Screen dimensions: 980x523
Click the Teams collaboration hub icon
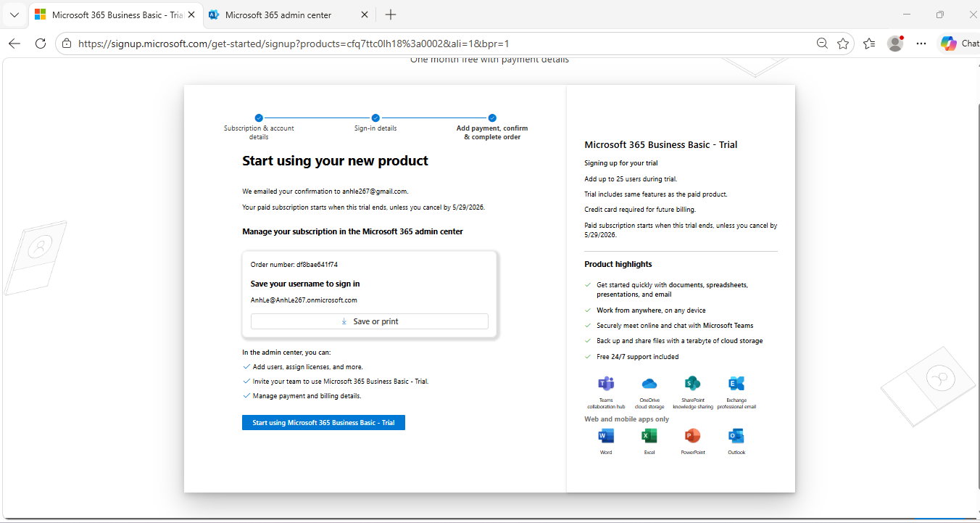click(x=606, y=384)
